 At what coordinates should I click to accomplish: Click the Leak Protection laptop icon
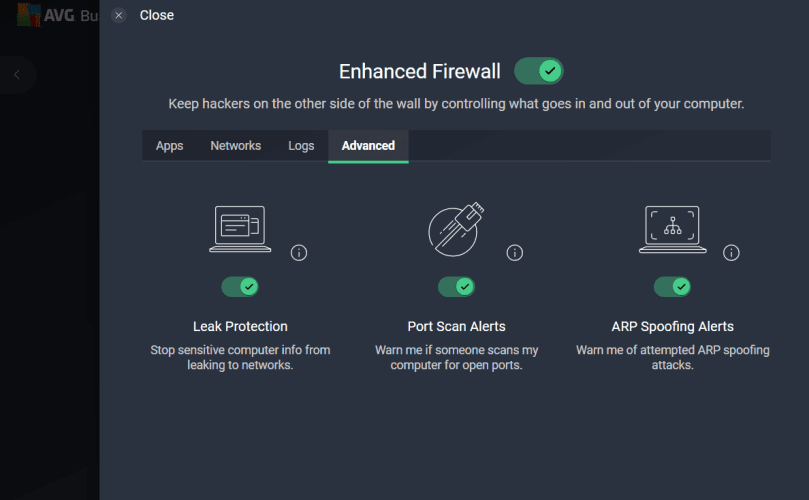coord(240,229)
